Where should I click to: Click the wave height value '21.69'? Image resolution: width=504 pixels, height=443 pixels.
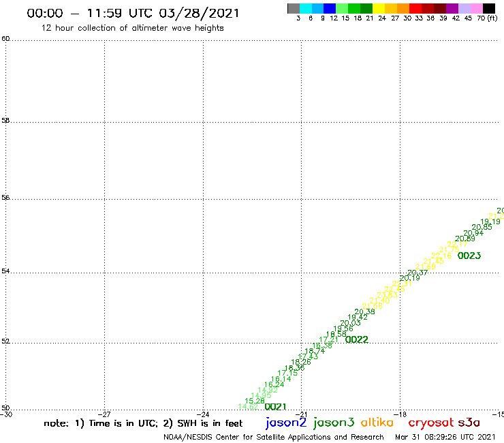click(x=426, y=266)
